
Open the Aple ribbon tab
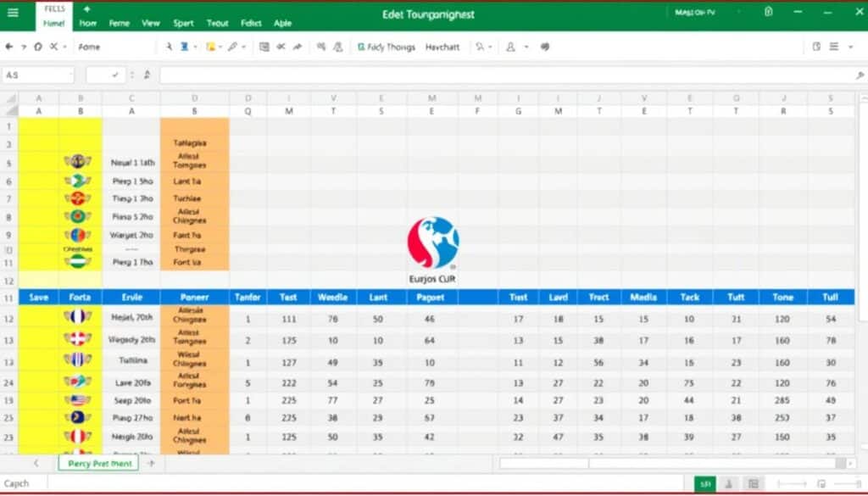tap(283, 23)
